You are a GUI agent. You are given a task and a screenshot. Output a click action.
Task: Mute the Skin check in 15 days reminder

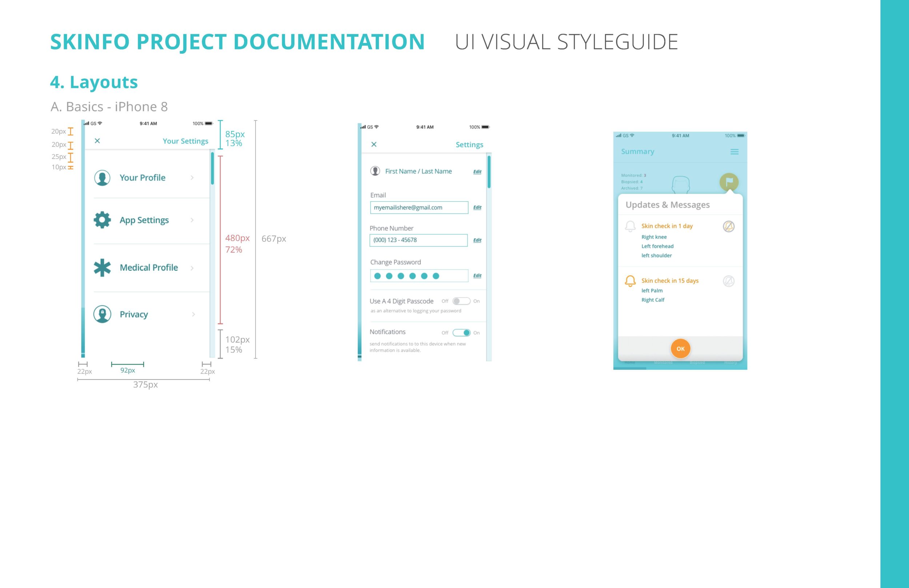[729, 281]
